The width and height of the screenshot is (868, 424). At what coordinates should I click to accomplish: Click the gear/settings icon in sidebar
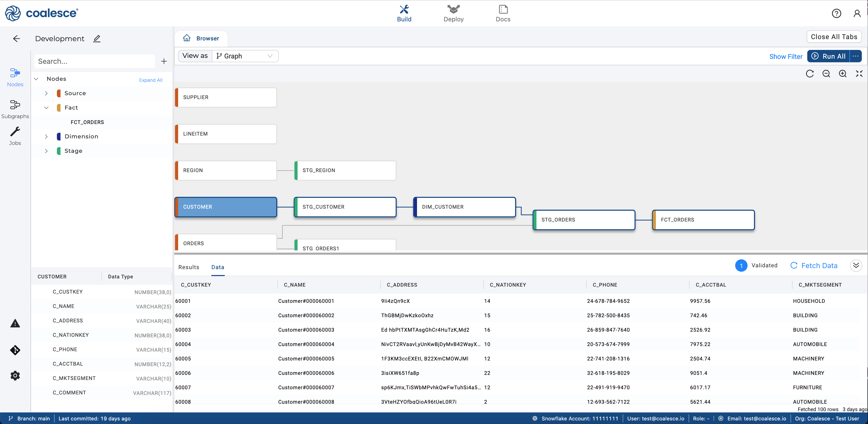15,375
